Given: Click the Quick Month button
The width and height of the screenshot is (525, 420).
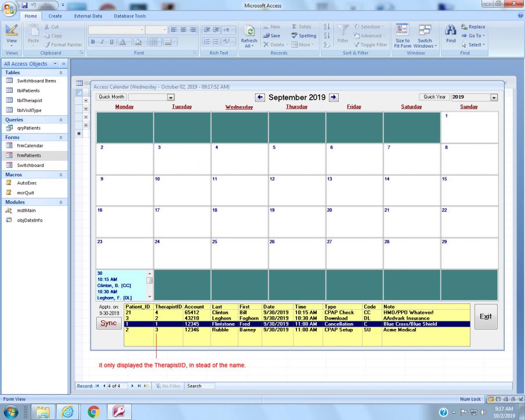Looking at the screenshot, I should tap(111, 97).
